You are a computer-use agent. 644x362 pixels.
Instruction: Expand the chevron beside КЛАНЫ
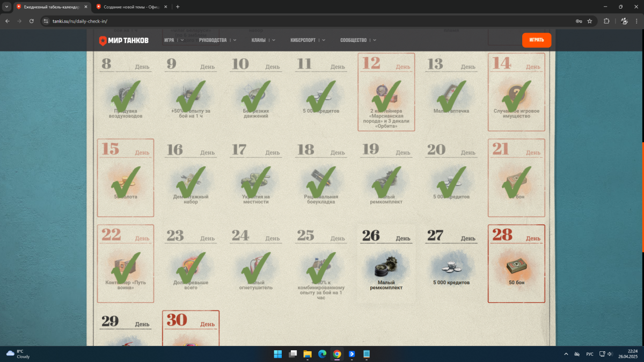(x=273, y=40)
